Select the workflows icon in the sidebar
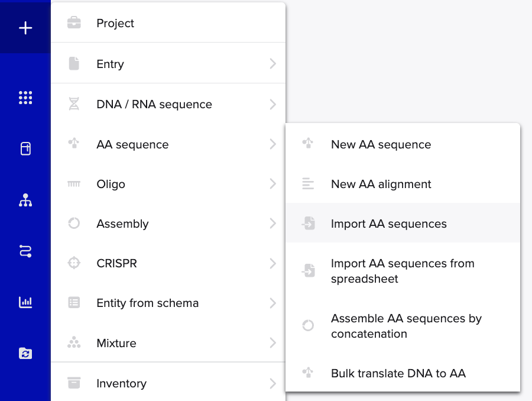The height and width of the screenshot is (401, 532). (25, 251)
